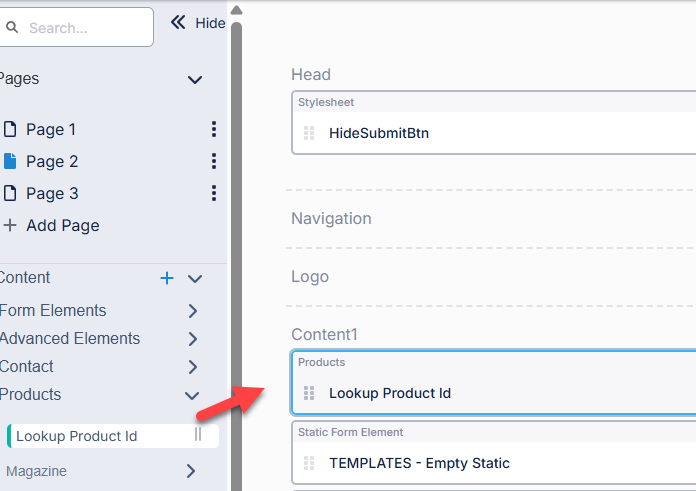The height and width of the screenshot is (491, 696).
Task: Select Page 3 in the pages list
Action: pos(50,193)
